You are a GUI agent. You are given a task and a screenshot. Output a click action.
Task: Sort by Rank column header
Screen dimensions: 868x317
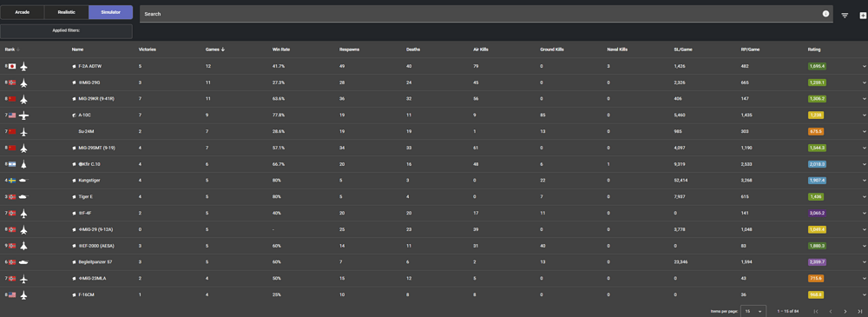click(10, 50)
